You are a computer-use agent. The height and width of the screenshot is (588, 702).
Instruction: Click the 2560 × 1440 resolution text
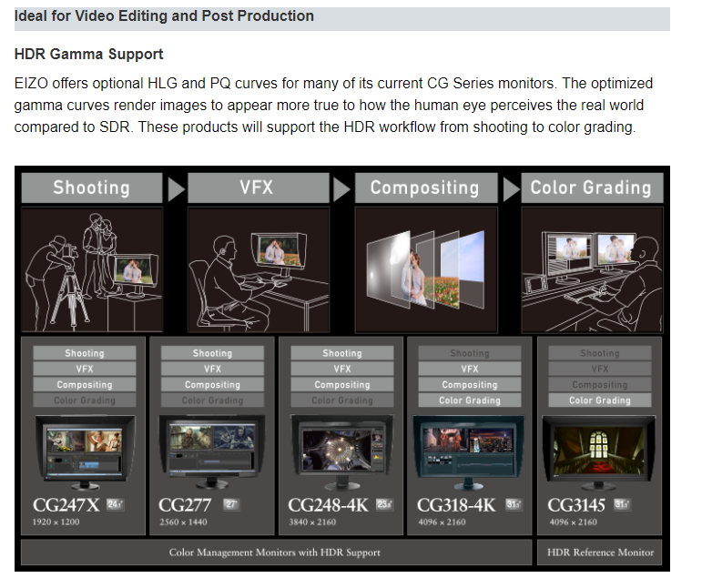coord(183,522)
